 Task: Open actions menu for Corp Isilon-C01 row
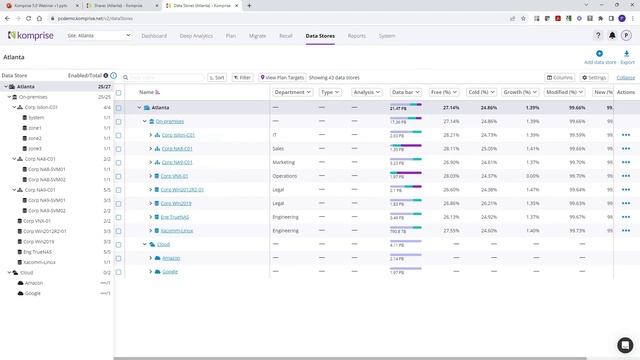(x=626, y=135)
